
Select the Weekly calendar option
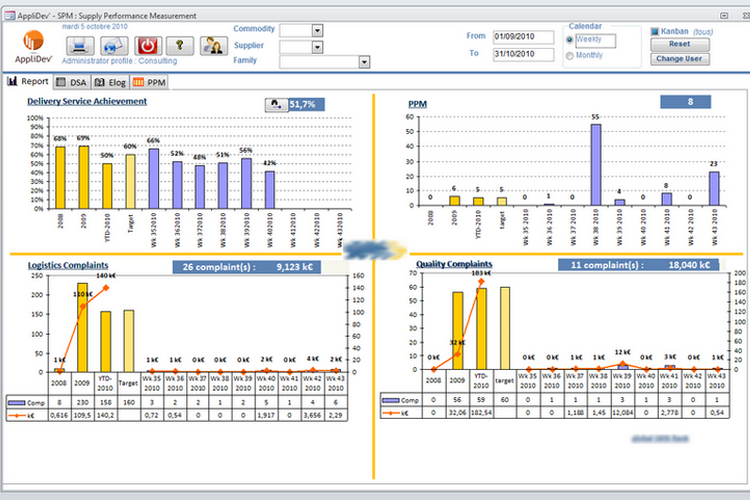(571, 40)
